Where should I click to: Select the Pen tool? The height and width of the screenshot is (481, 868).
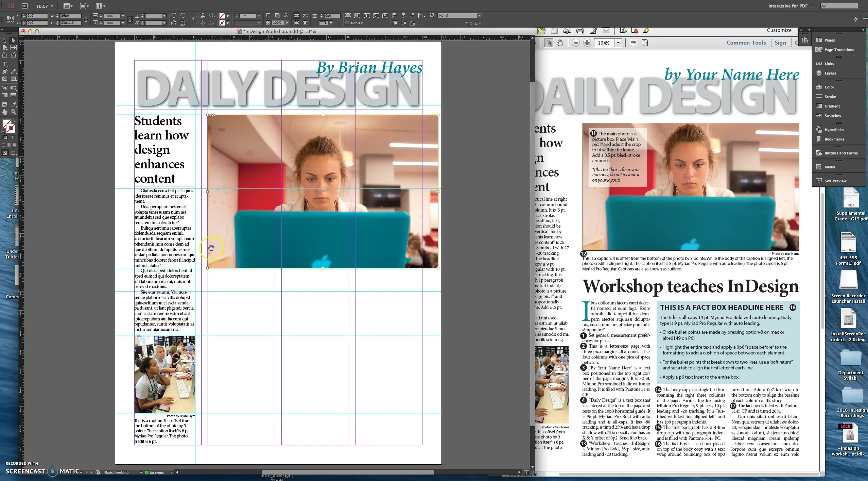click(5, 72)
